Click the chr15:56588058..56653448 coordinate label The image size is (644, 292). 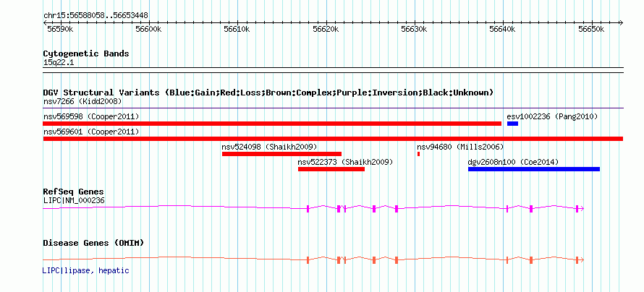96,16
